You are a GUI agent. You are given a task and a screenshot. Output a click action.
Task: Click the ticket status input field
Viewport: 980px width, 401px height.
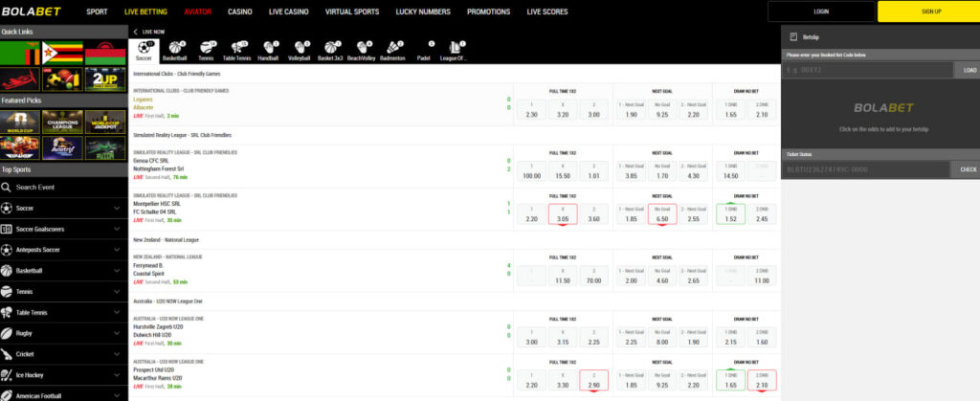tap(865, 169)
